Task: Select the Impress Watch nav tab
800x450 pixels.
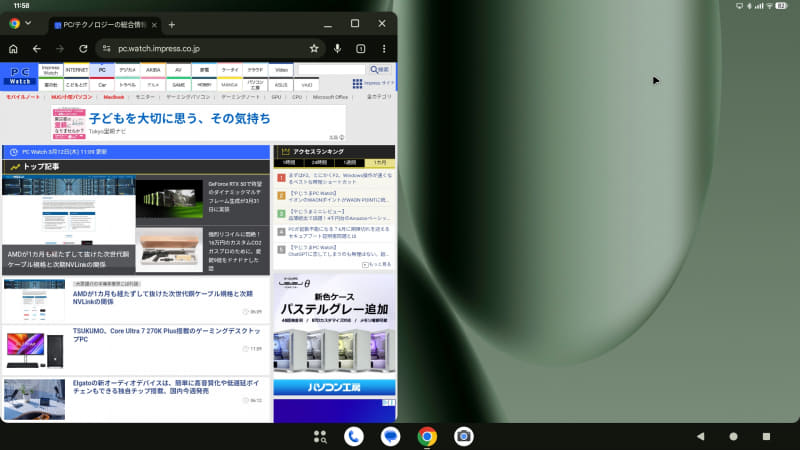Action: click(51, 69)
